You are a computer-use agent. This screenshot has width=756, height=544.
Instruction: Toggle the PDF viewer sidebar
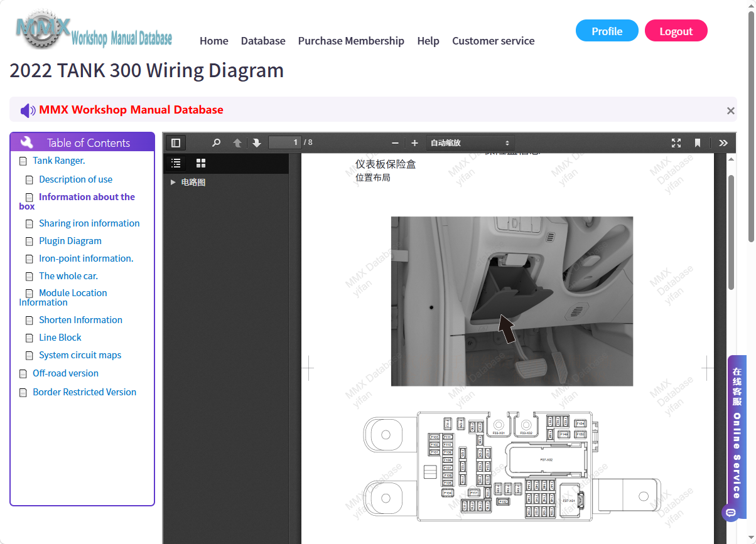click(176, 143)
